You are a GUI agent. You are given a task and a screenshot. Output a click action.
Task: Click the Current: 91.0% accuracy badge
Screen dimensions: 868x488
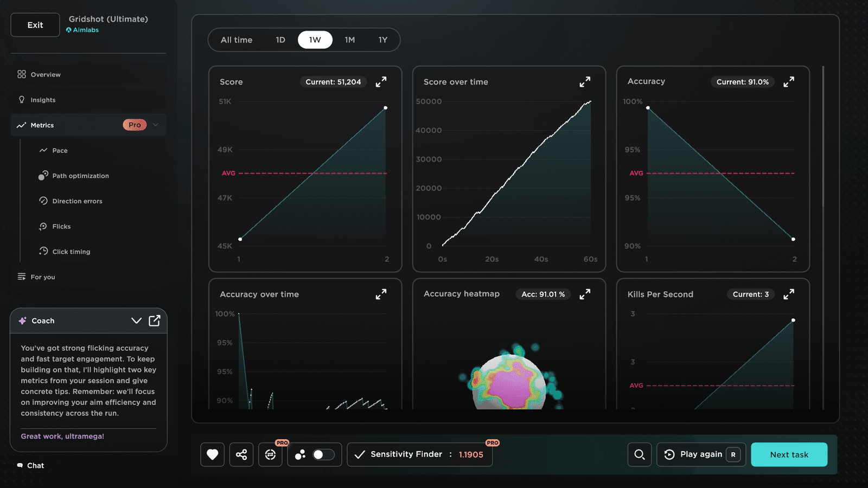pos(743,82)
